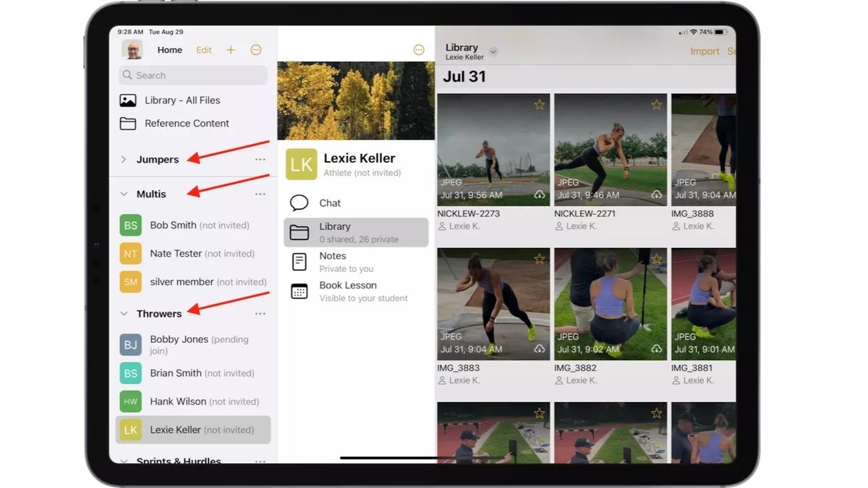Add new content with the plus button
This screenshot has width=868, height=488.
[x=230, y=49]
